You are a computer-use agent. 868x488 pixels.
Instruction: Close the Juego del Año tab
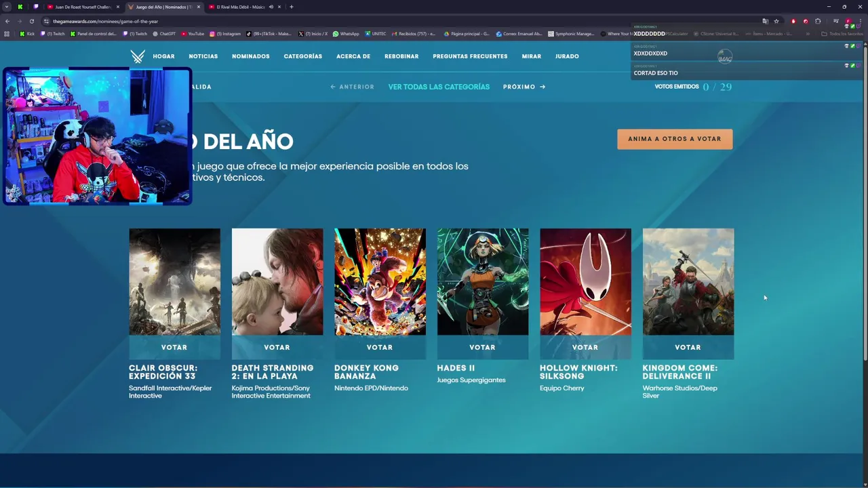[199, 7]
